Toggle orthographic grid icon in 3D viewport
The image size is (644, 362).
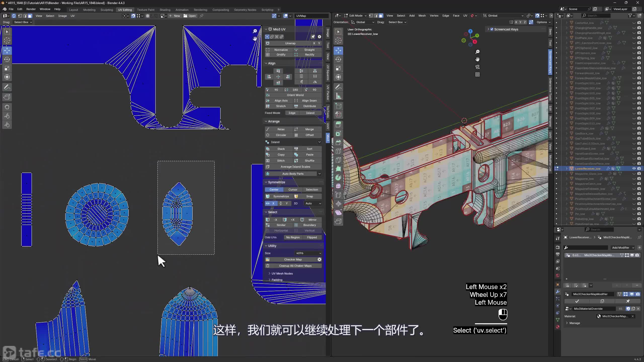pos(477,74)
